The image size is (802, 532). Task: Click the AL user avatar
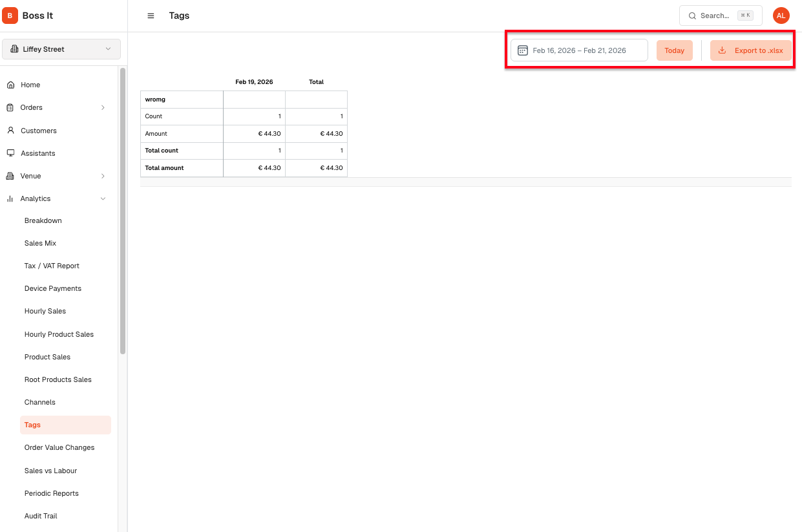coord(781,16)
